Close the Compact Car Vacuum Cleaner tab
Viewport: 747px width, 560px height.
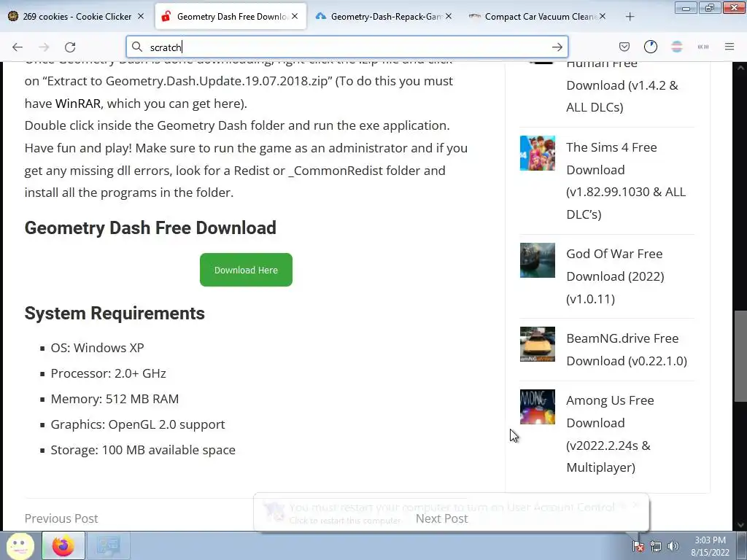pyautogui.click(x=603, y=16)
